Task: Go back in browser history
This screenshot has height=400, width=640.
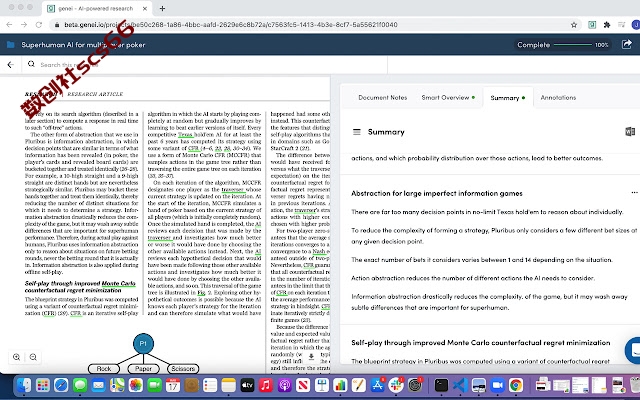Action: (9, 25)
